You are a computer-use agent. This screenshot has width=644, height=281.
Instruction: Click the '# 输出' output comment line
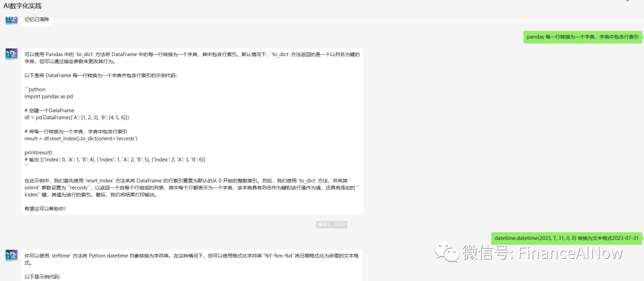(114, 159)
